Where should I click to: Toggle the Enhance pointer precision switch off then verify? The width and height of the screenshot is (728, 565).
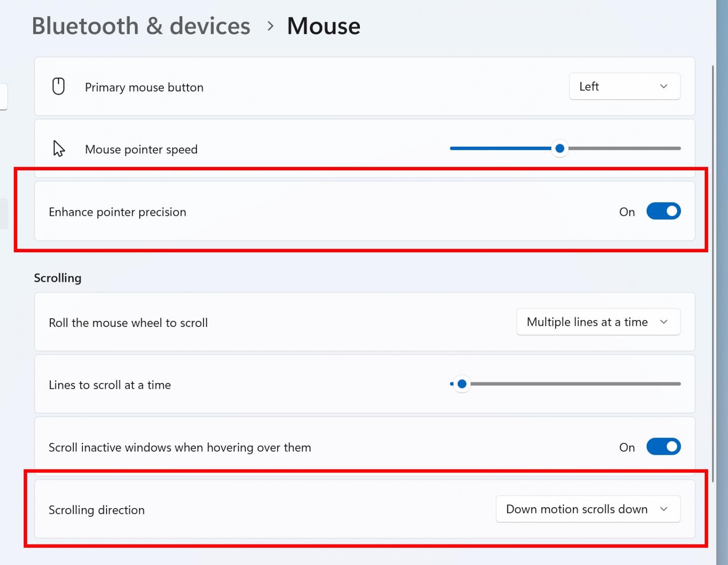(x=663, y=211)
